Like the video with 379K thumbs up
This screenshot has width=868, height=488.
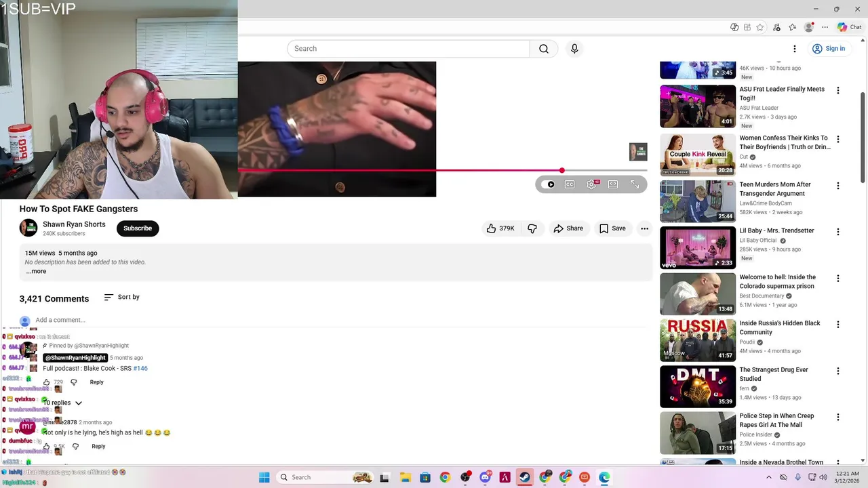tap(500, 228)
